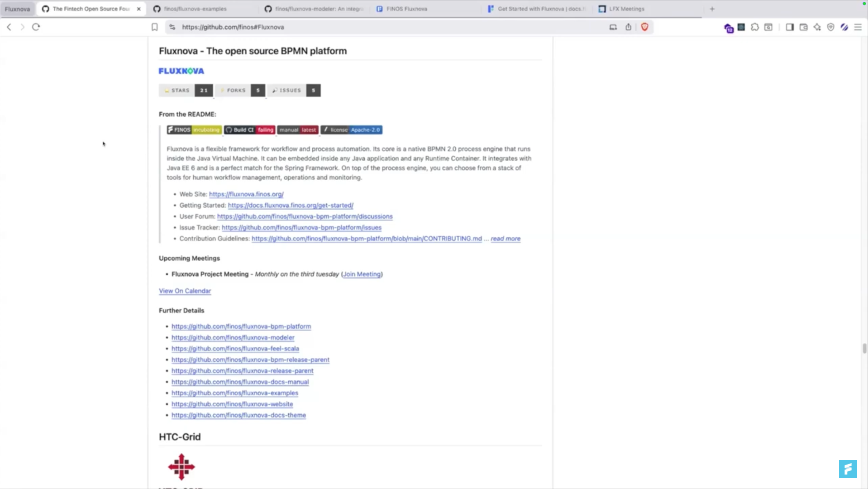Open the hamburger main menu

click(858, 27)
